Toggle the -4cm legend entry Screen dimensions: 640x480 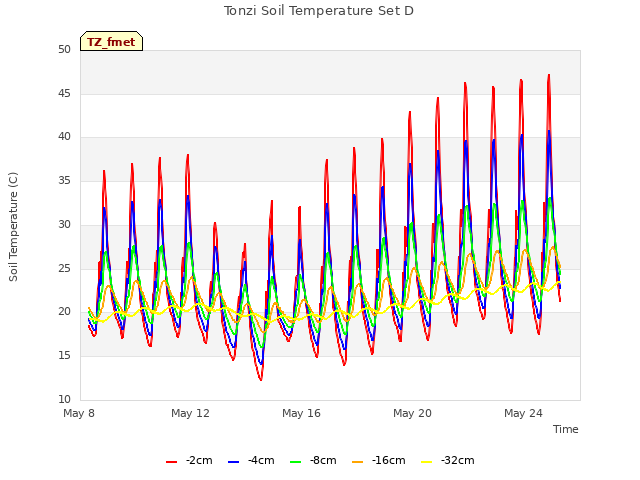click(251, 460)
